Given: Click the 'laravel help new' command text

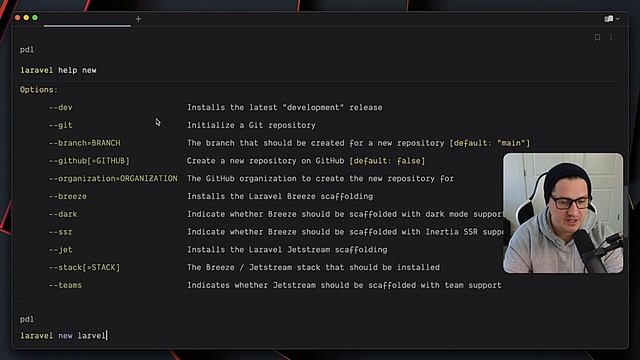Looking at the screenshot, I should tap(58, 70).
